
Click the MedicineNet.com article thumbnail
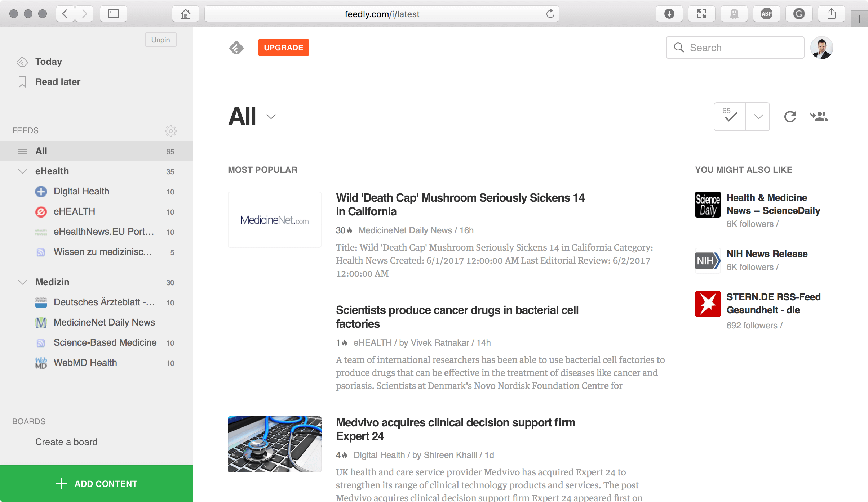275,220
